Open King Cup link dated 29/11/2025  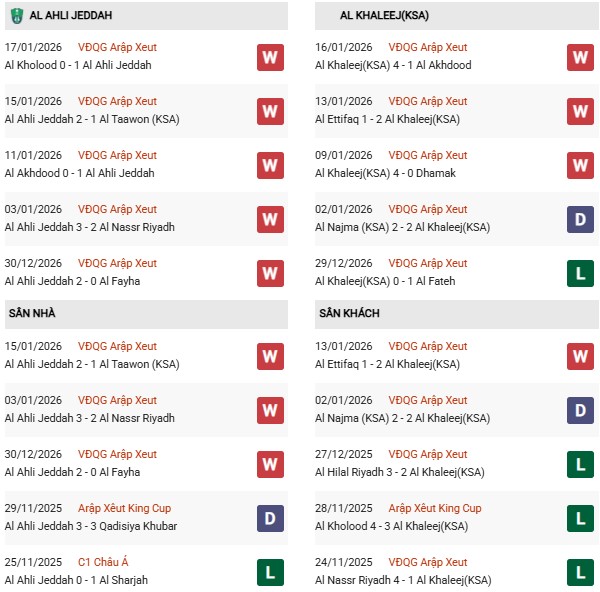point(124,509)
